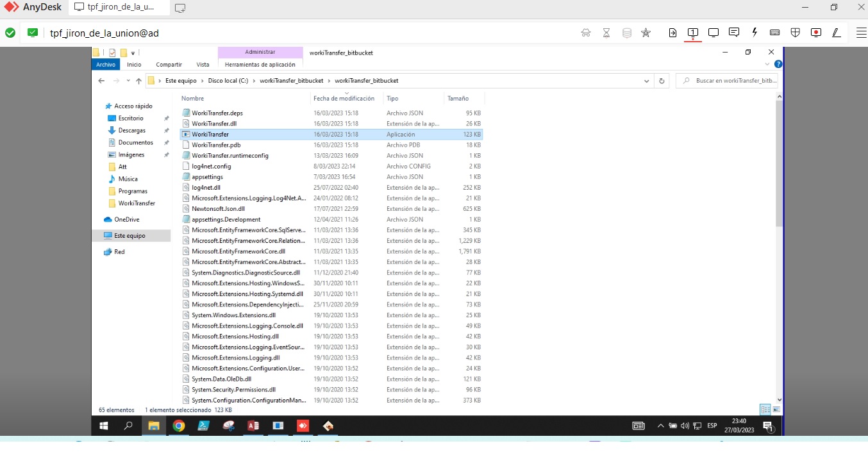
Task: Click the AnyDesk hourglass icon
Action: [x=606, y=33]
